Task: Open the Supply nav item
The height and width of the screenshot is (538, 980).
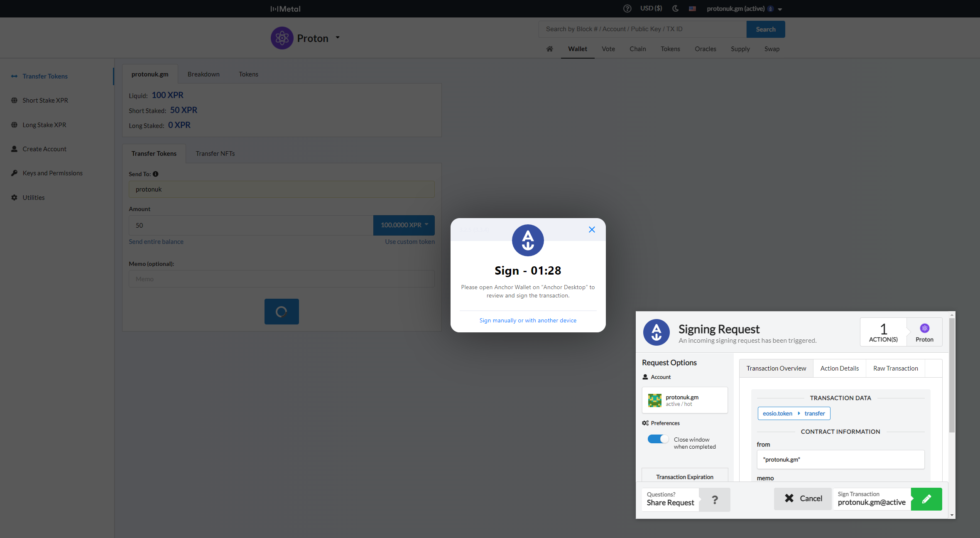Action: point(740,49)
